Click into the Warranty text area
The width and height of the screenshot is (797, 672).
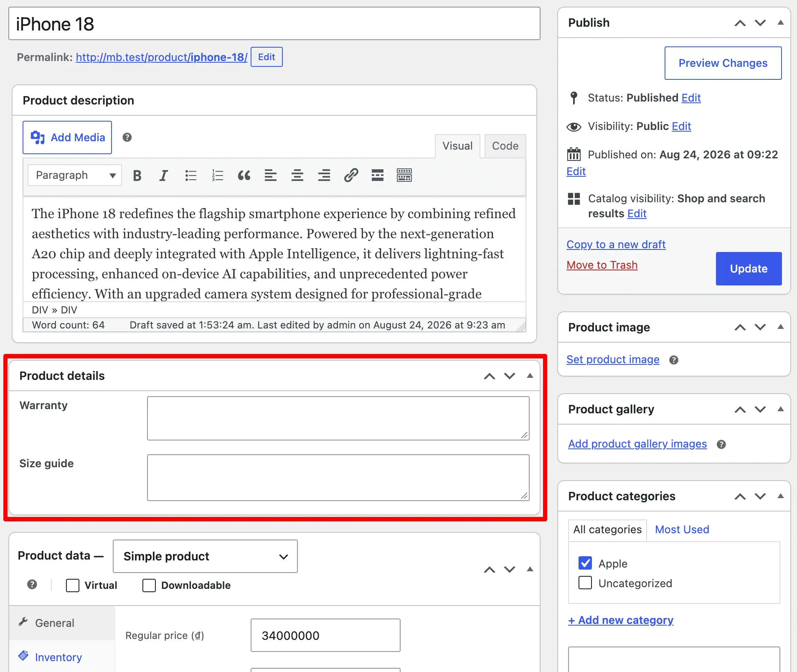(x=338, y=418)
